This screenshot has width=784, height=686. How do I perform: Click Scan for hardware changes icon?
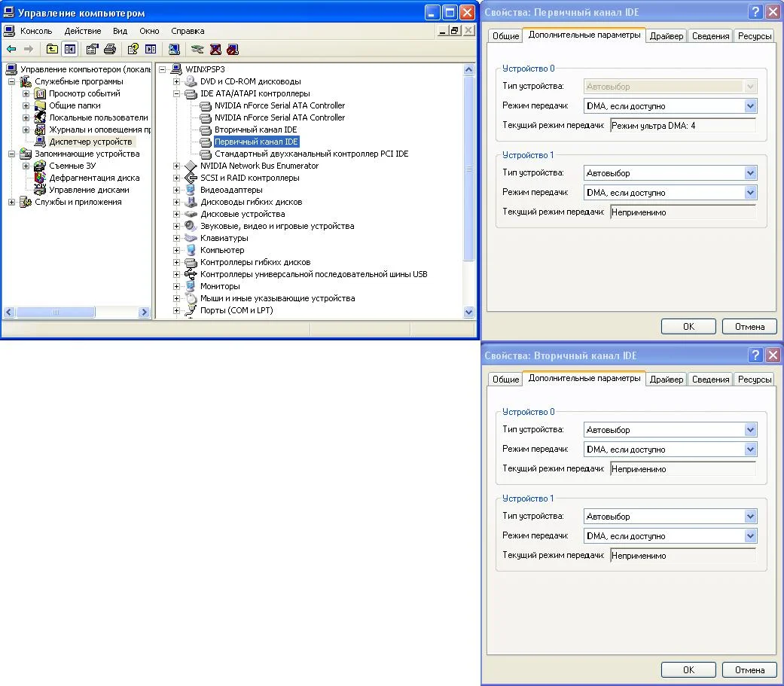[x=174, y=49]
